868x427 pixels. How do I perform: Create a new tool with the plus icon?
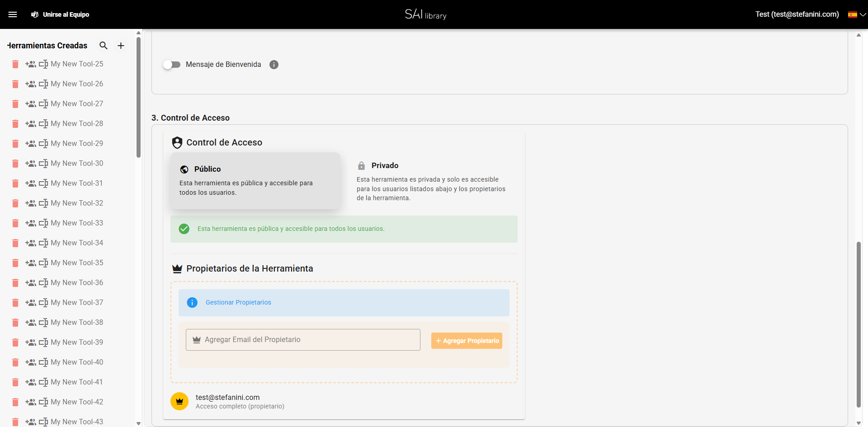pyautogui.click(x=121, y=45)
